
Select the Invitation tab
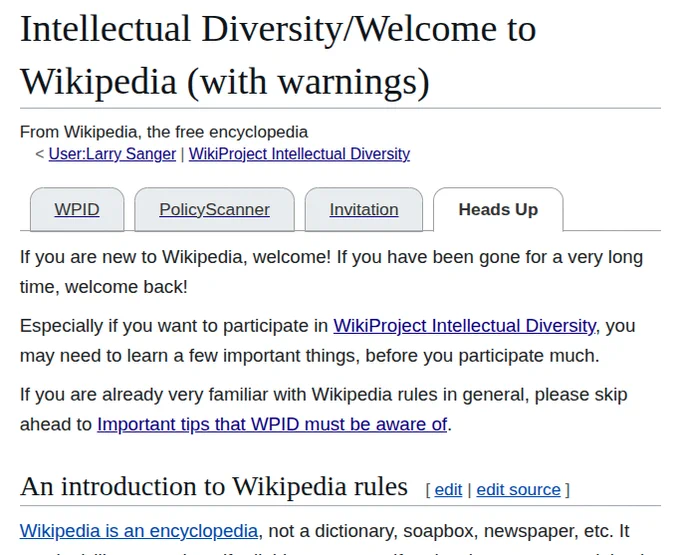click(364, 209)
